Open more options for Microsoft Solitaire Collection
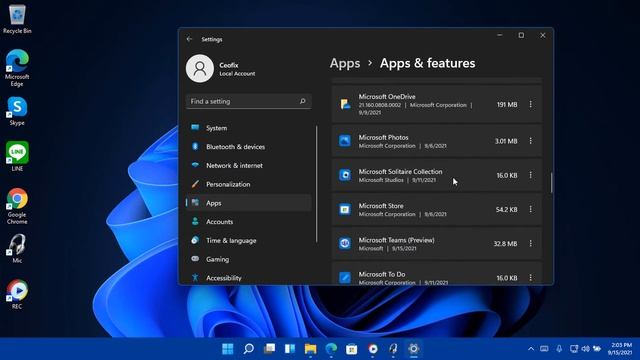This screenshot has width=640, height=360. tap(531, 175)
